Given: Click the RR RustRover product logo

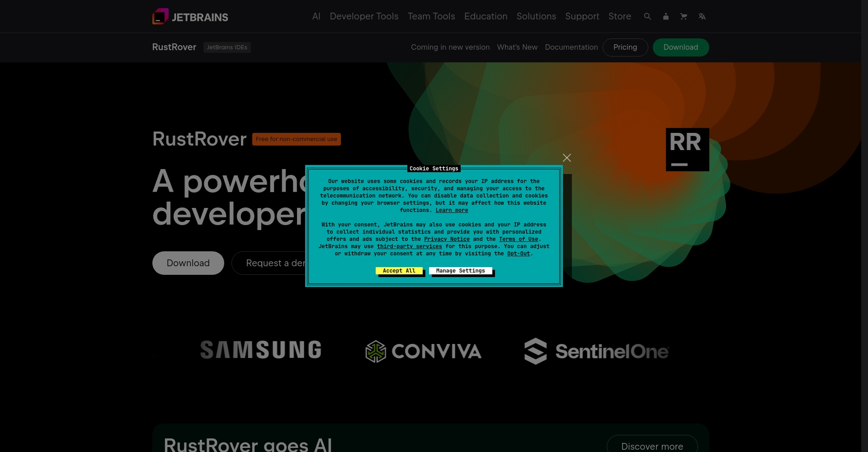Looking at the screenshot, I should pos(687,150).
